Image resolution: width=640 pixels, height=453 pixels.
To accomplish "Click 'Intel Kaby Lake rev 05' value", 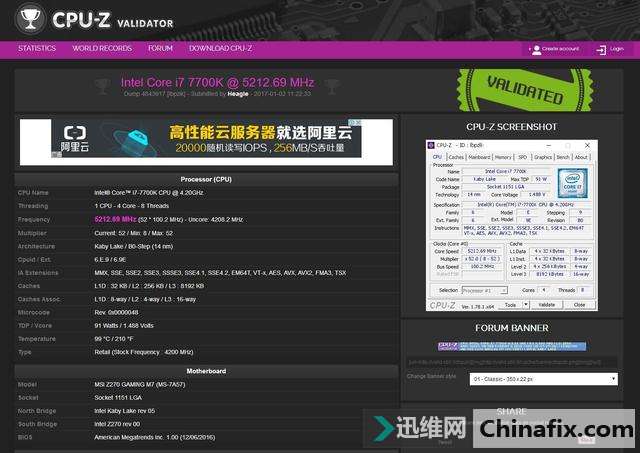I will coord(124,411).
